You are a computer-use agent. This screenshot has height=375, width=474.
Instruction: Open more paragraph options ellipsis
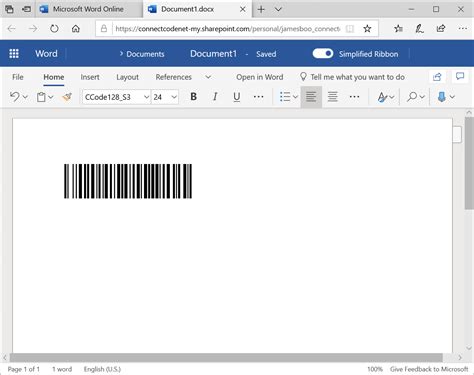click(x=354, y=97)
